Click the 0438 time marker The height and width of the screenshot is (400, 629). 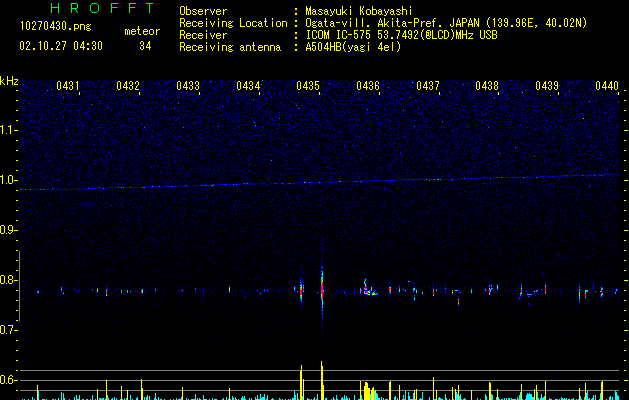tap(487, 86)
